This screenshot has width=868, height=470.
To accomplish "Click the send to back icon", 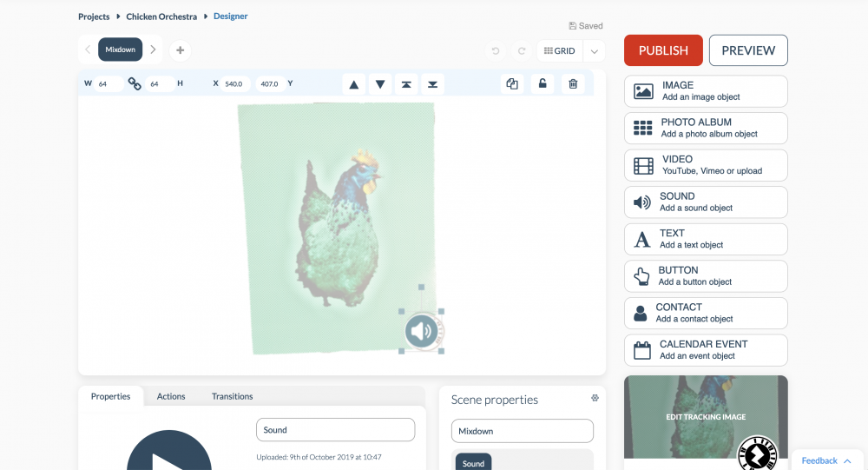I will pos(433,84).
